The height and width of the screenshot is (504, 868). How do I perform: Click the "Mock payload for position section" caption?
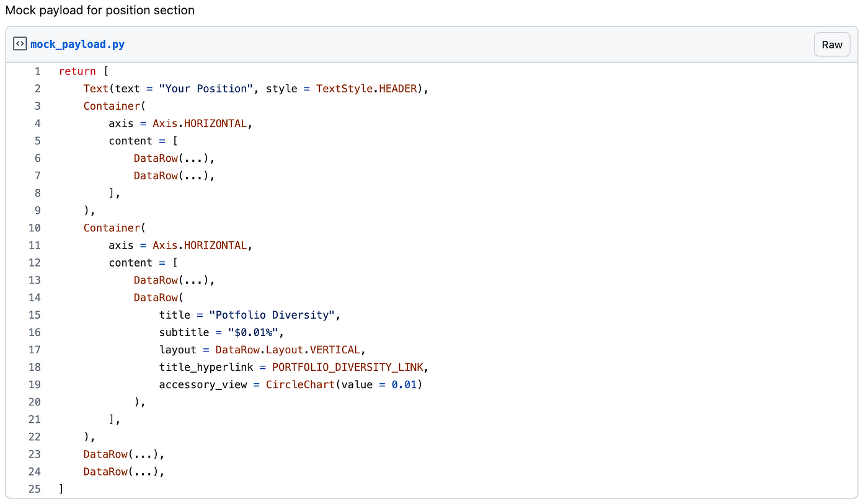coord(100,11)
